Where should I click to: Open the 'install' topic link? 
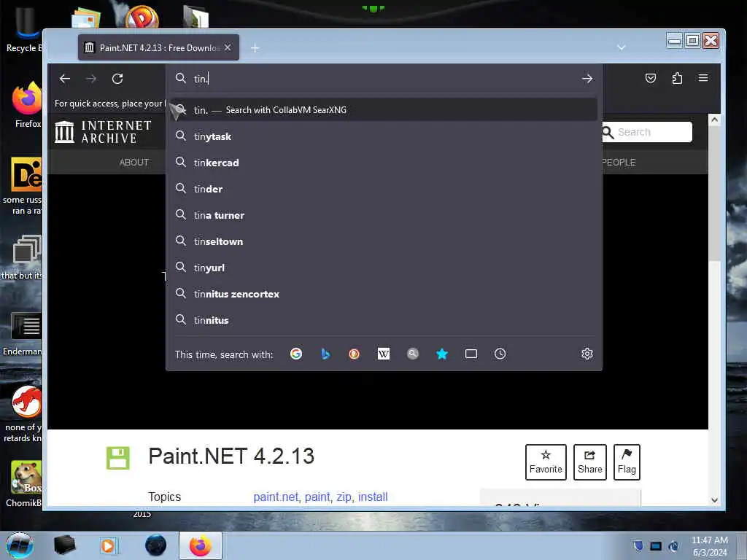[373, 497]
